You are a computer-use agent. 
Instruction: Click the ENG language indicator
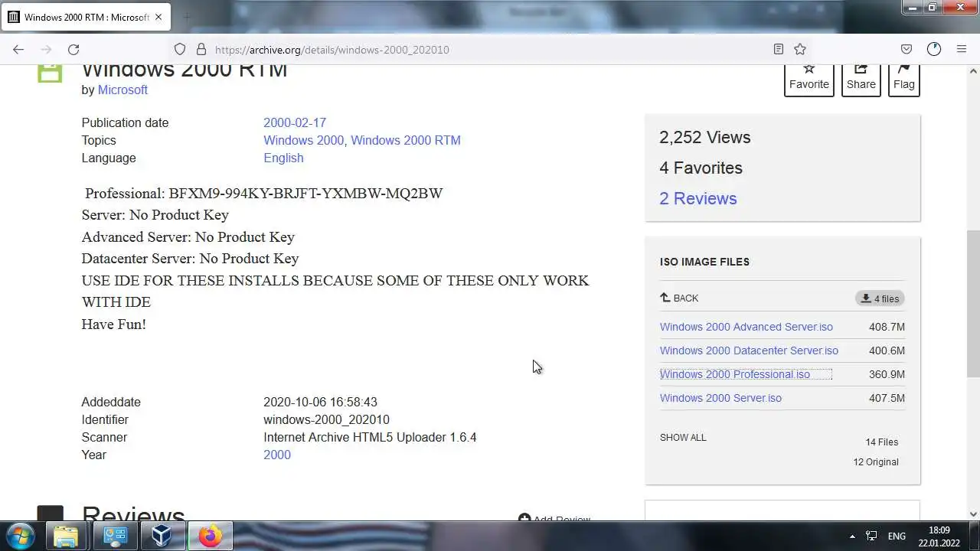[897, 536]
